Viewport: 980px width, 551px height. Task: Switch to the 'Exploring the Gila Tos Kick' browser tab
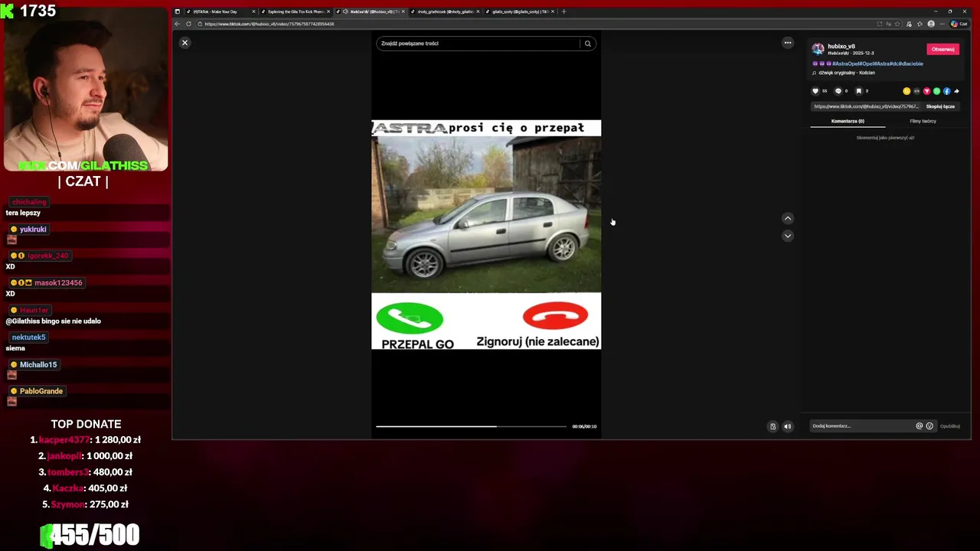pyautogui.click(x=295, y=11)
